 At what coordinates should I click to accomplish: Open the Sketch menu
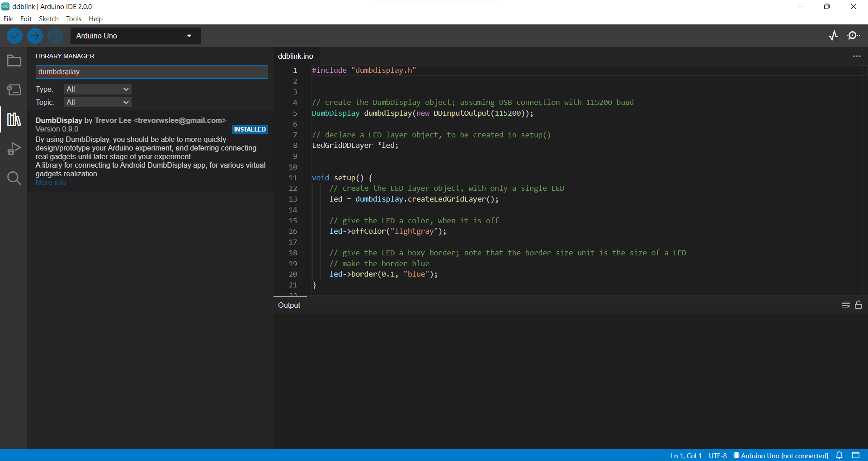(x=49, y=19)
